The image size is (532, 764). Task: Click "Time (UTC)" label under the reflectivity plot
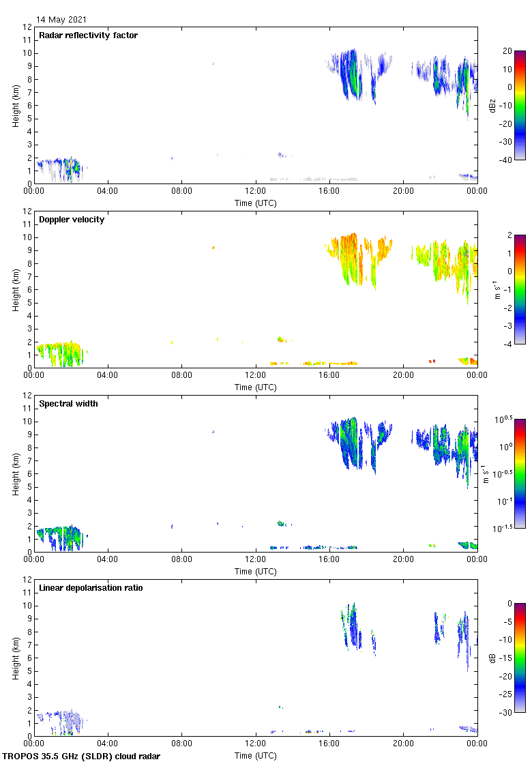[x=256, y=203]
